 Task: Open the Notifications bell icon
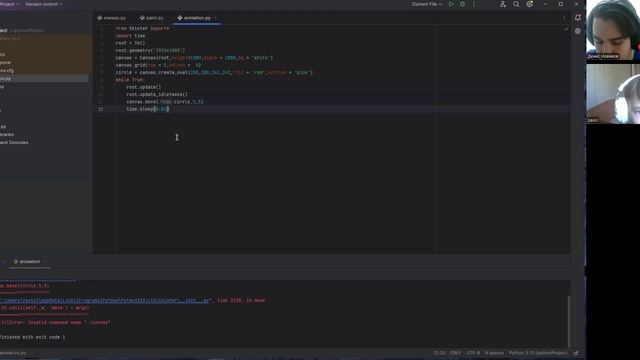click(x=578, y=18)
